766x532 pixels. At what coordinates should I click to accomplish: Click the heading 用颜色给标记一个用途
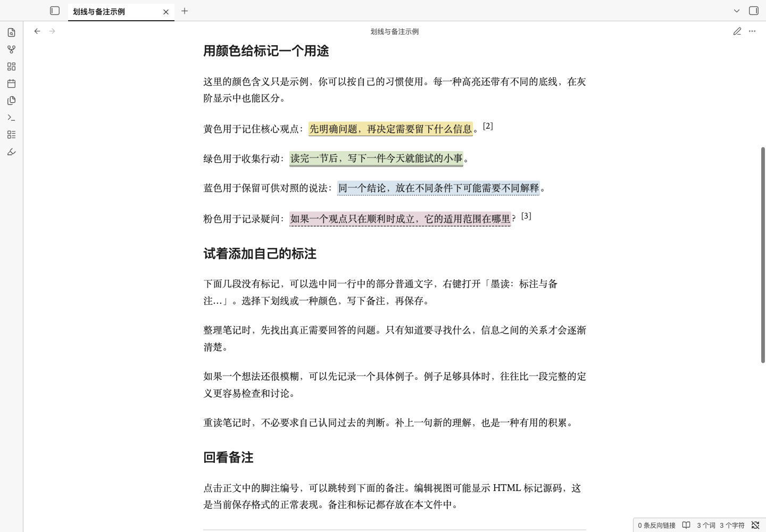click(x=266, y=51)
